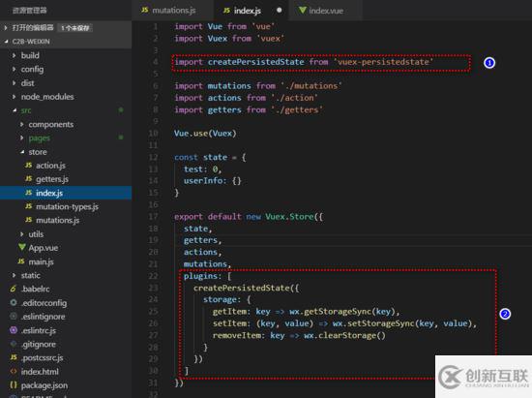
Task: Open mutation-types.js in the explorer
Action: tap(67, 206)
